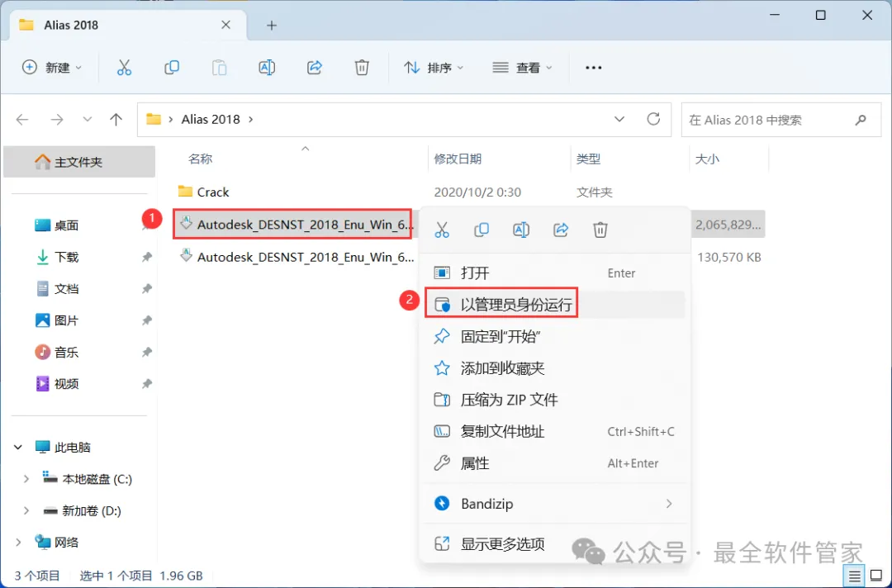Click Delete icon in the context menu
This screenshot has width=892, height=588.
point(600,230)
